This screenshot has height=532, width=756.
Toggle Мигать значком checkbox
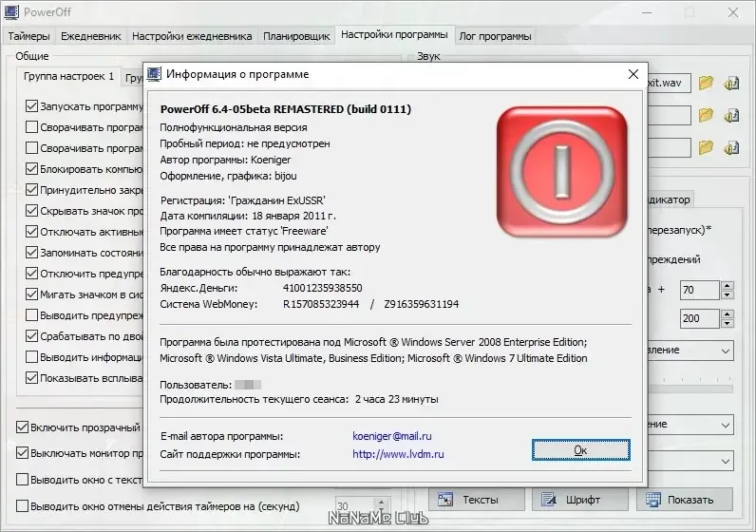(31, 294)
